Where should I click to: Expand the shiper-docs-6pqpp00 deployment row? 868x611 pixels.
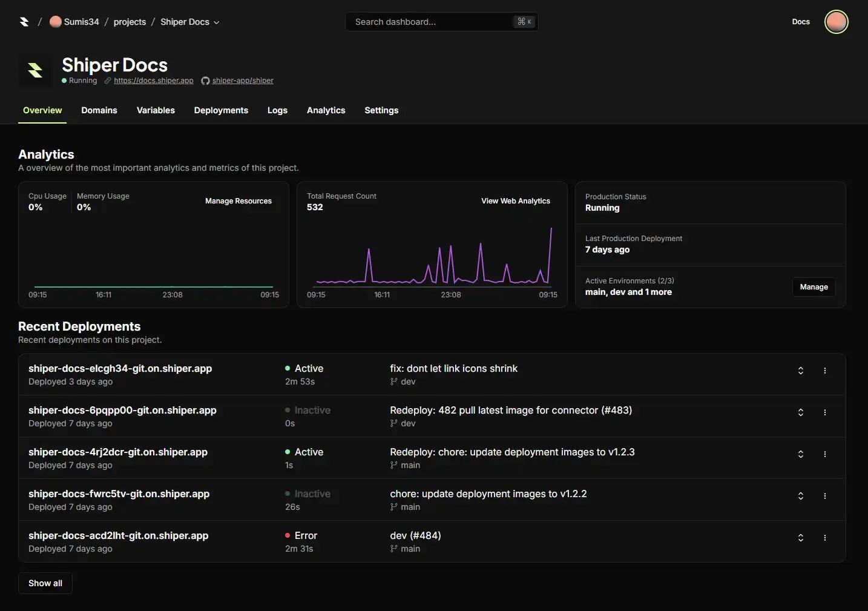[x=801, y=412]
